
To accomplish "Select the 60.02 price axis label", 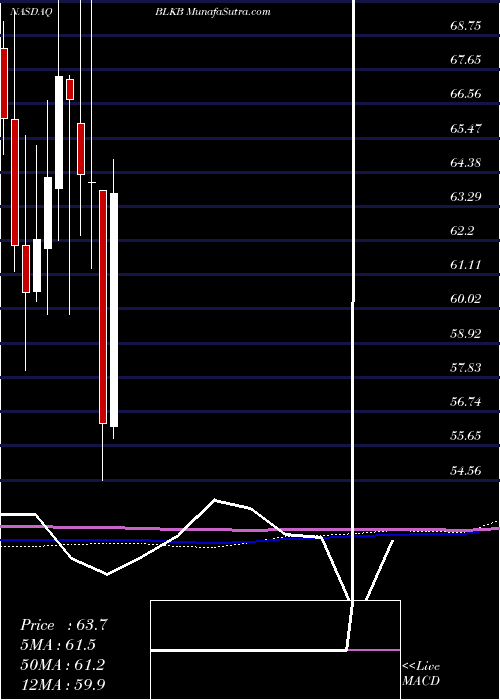I will 466,299.
